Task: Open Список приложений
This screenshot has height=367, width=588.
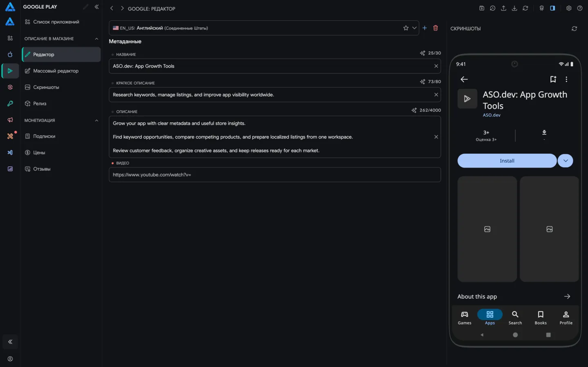Action: point(61,22)
